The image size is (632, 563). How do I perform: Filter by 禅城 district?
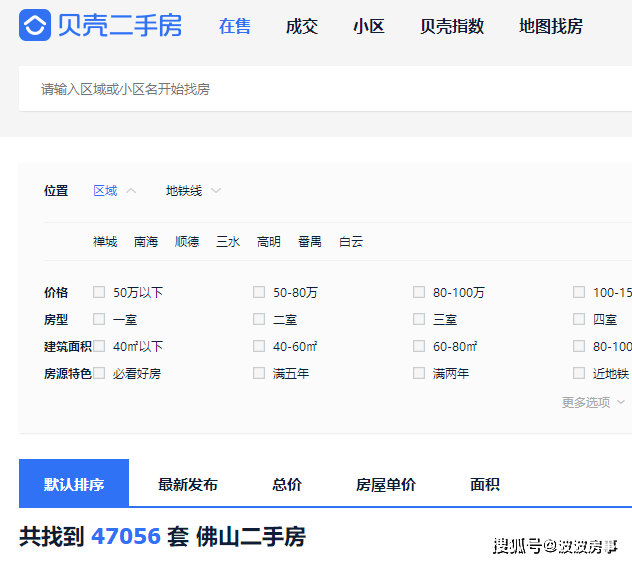pyautogui.click(x=105, y=241)
